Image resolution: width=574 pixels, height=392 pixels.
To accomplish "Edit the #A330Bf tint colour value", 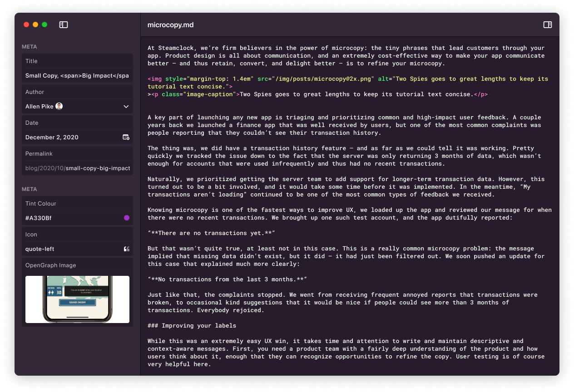I will 77,218.
